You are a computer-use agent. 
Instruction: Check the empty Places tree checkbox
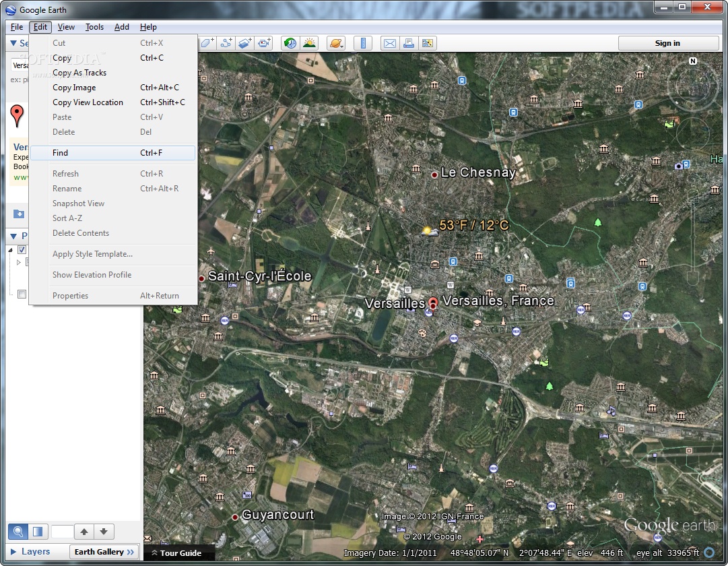coord(22,294)
